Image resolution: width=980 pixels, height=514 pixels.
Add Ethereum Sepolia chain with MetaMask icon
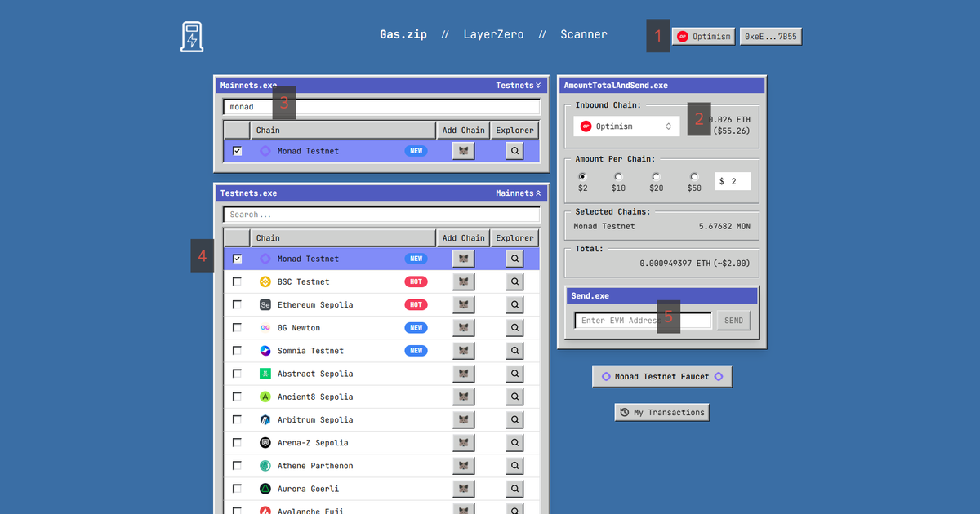[464, 304]
